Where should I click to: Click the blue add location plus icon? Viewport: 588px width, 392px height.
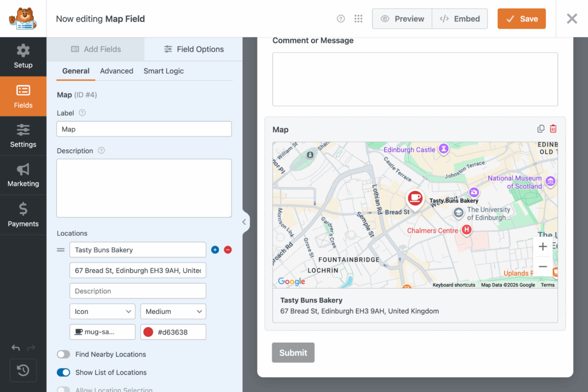tap(215, 250)
